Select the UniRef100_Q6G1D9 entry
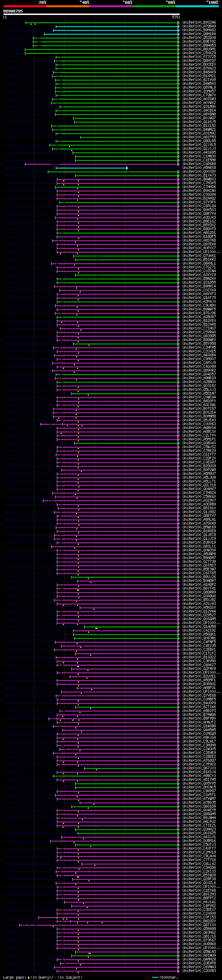 click(x=199, y=807)
